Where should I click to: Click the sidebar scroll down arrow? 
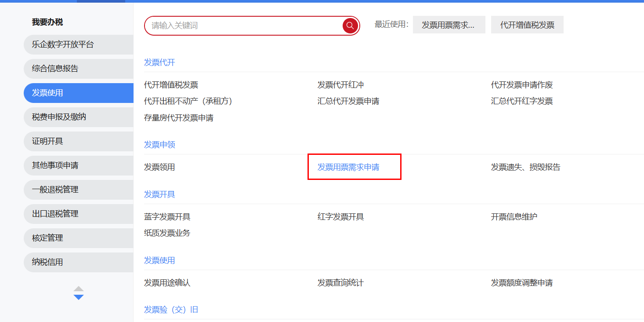point(79,297)
